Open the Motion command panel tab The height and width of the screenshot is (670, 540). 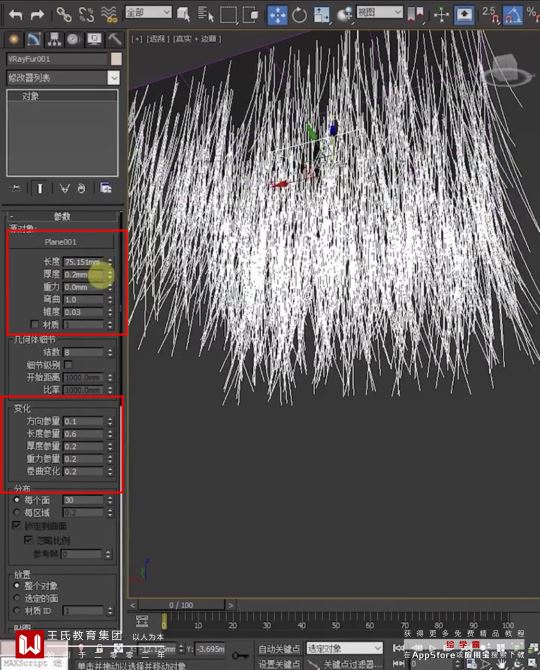point(73,40)
